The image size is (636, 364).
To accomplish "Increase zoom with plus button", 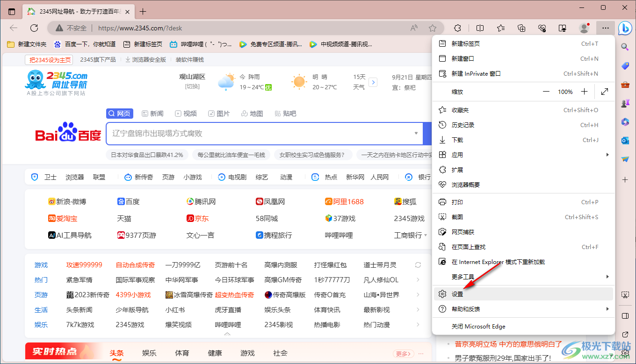I will (x=584, y=92).
